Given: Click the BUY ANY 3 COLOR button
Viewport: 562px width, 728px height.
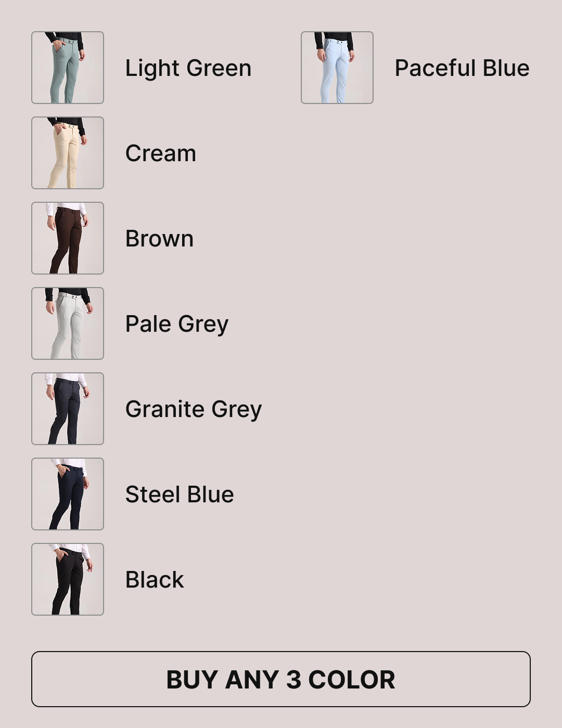Looking at the screenshot, I should click(281, 679).
